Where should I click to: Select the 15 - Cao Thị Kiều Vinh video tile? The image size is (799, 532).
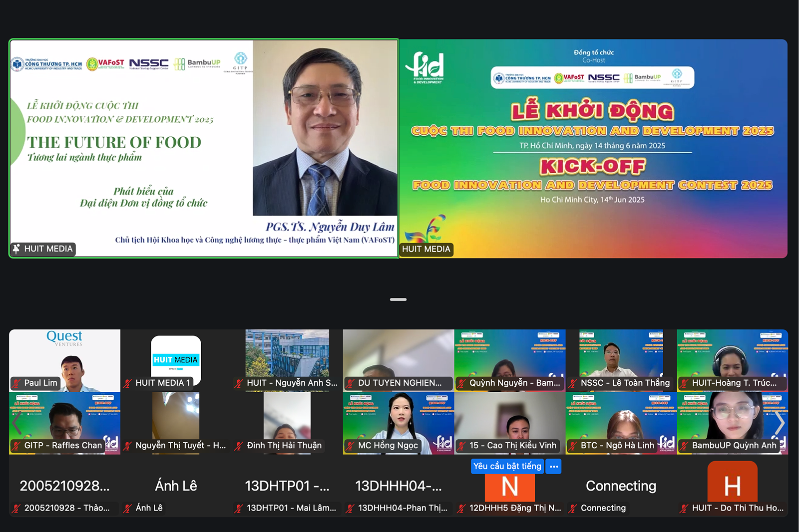point(509,422)
